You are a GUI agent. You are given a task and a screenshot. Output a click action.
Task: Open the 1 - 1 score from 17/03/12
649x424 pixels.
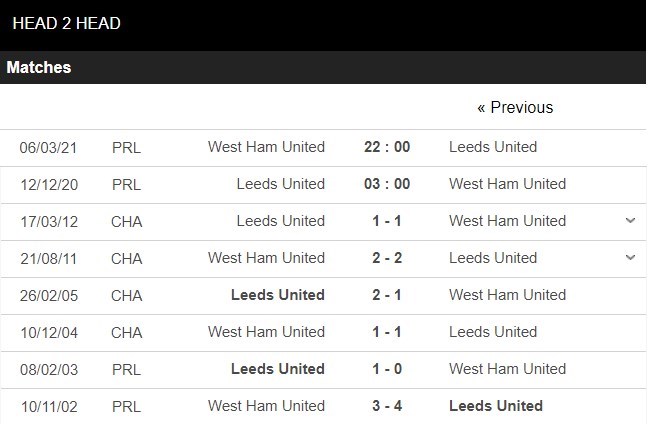coord(387,220)
